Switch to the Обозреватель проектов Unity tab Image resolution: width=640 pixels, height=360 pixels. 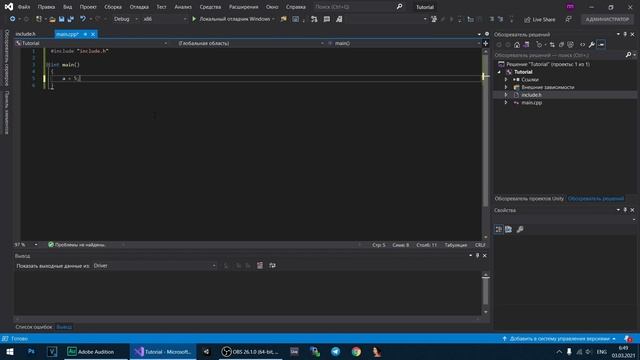(x=529, y=199)
